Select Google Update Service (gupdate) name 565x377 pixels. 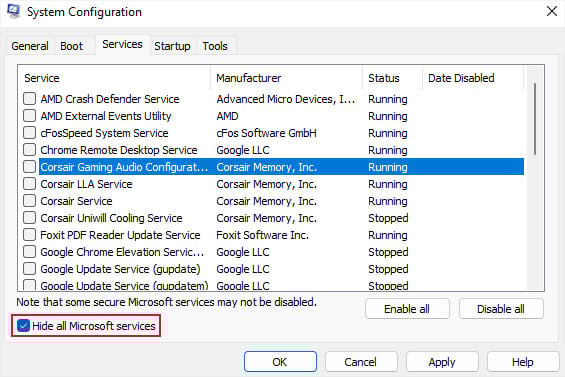pos(120,269)
